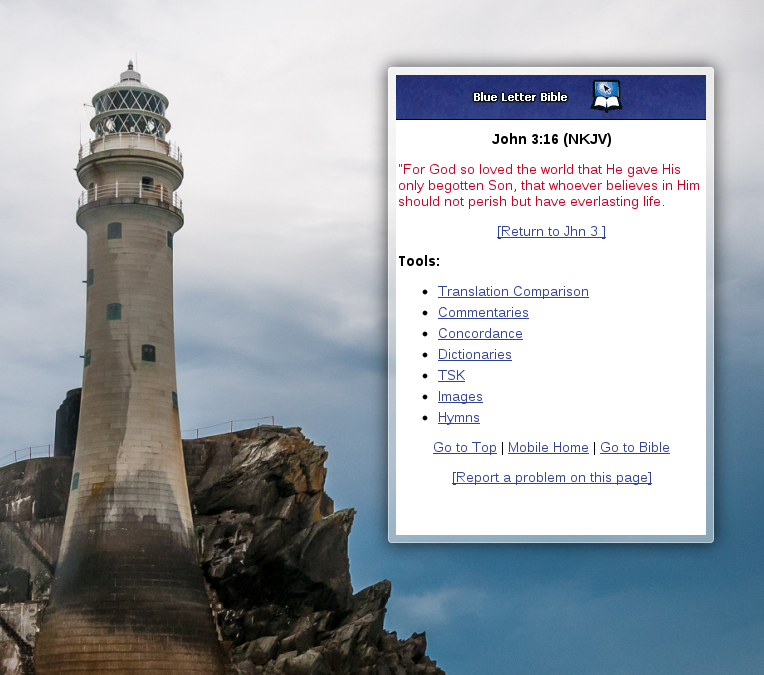Click the Tools: heading
Image resolution: width=764 pixels, height=675 pixels.
point(419,261)
